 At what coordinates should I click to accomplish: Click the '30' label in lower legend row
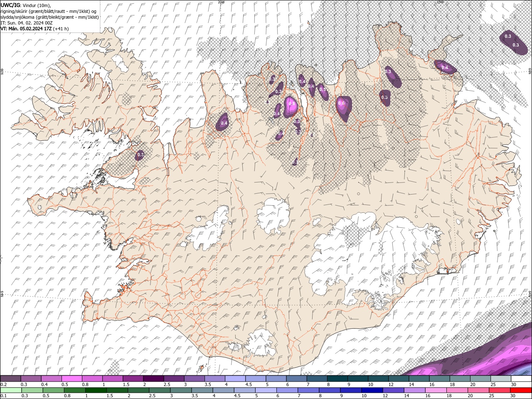pyautogui.click(x=512, y=396)
